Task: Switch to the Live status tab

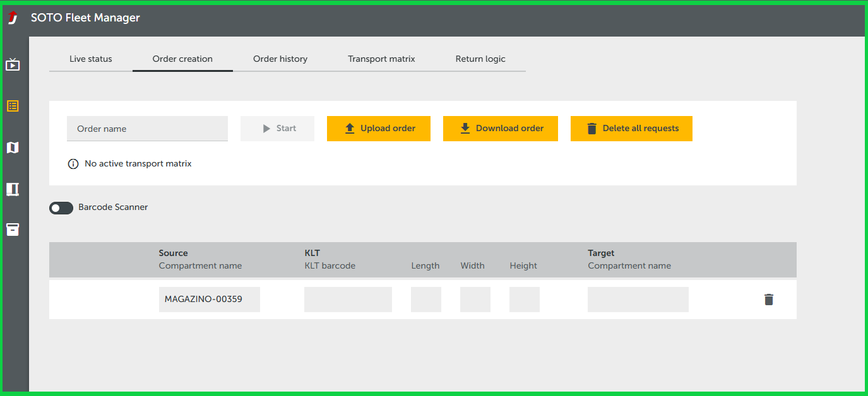Action: tap(91, 59)
